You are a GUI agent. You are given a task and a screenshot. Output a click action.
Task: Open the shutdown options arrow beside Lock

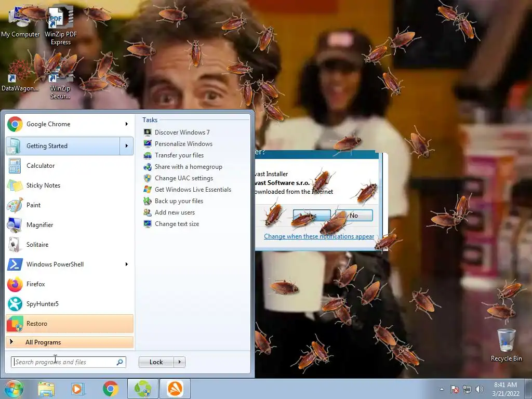pos(179,362)
